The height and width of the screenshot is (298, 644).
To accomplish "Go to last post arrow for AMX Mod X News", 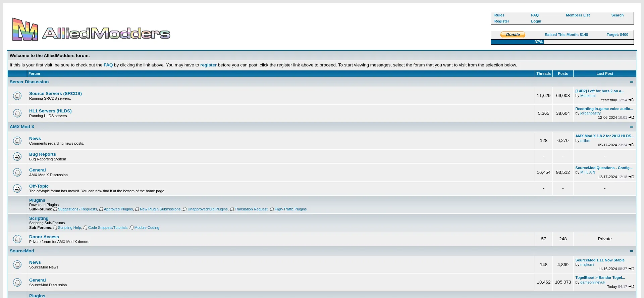I will pyautogui.click(x=631, y=145).
